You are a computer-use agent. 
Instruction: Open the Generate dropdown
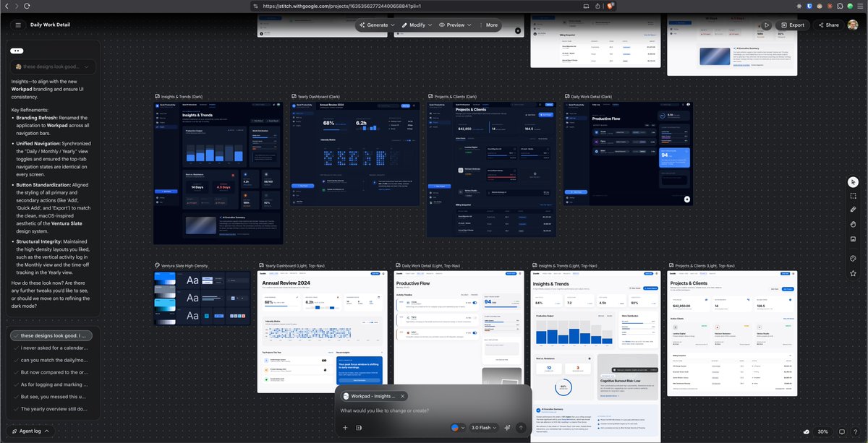[377, 25]
